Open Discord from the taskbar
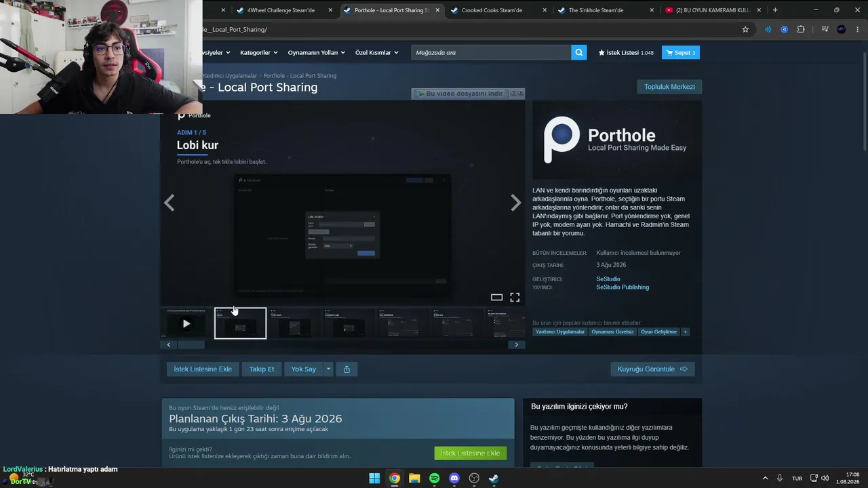Viewport: 868px width, 488px height. pos(454,478)
